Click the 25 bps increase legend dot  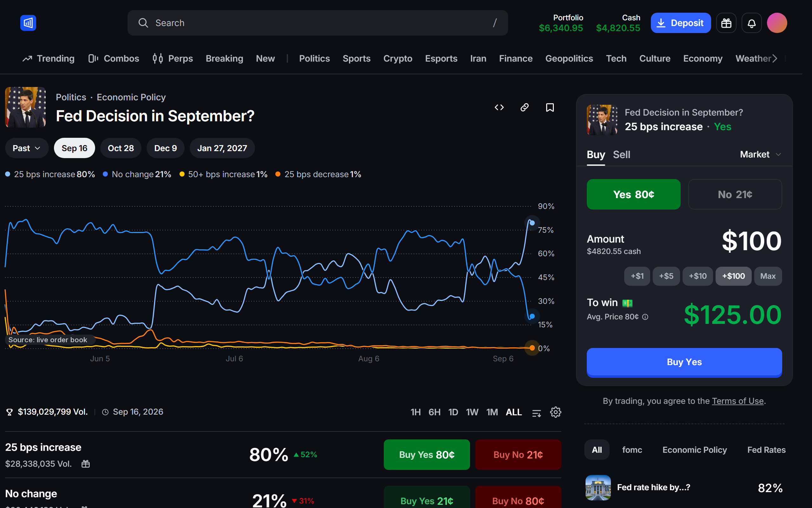8,174
